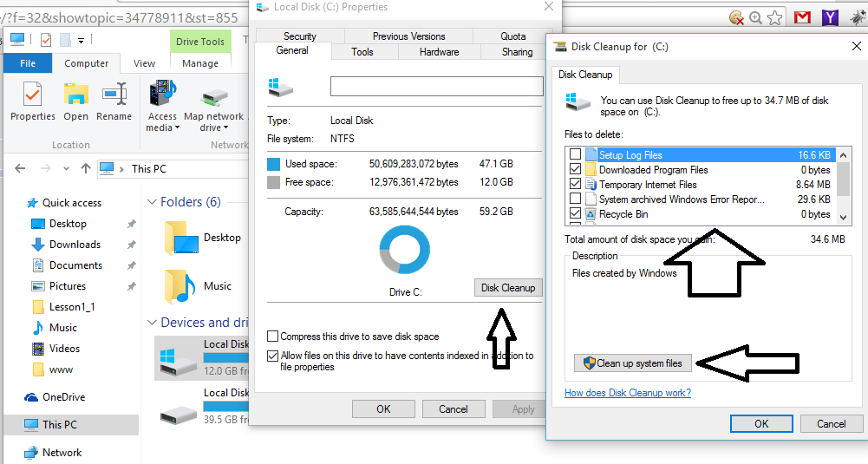Image resolution: width=868 pixels, height=464 pixels.
Task: Click the drive label input field
Action: pos(437,86)
